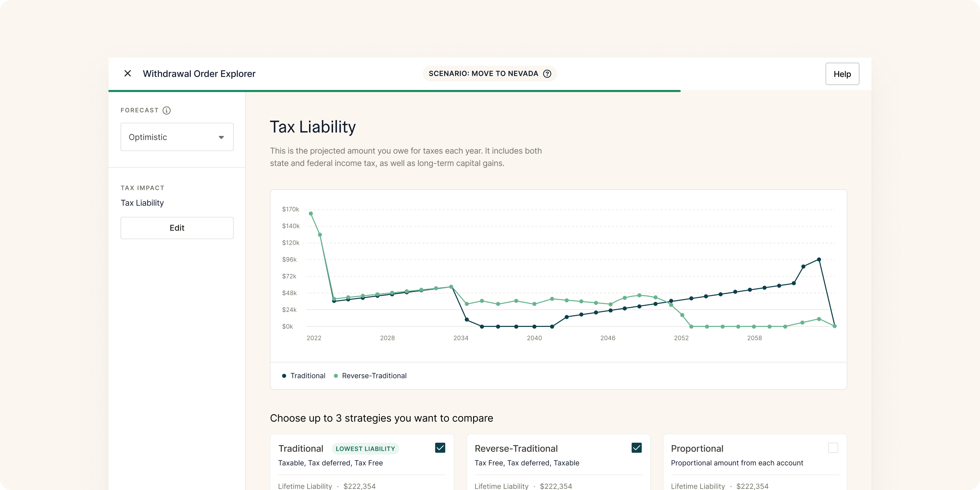Click the first Reverse-Traditional point at 2022
980x490 pixels.
coord(311,214)
